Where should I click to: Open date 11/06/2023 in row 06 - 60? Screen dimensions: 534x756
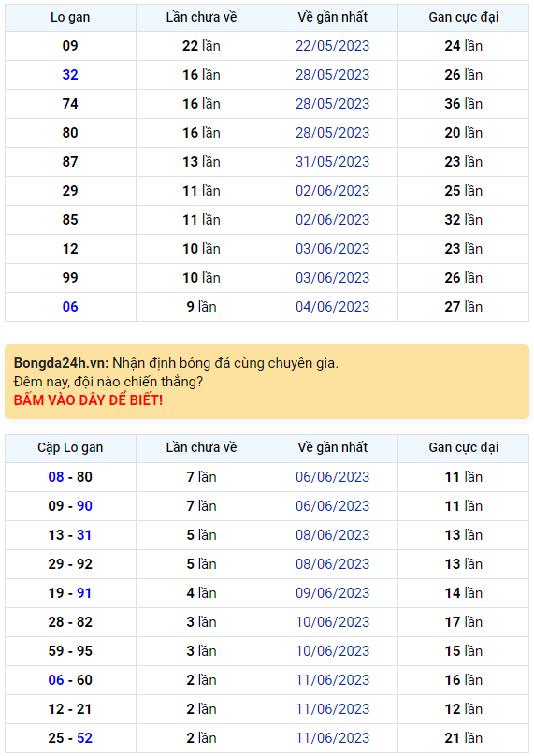click(x=333, y=680)
